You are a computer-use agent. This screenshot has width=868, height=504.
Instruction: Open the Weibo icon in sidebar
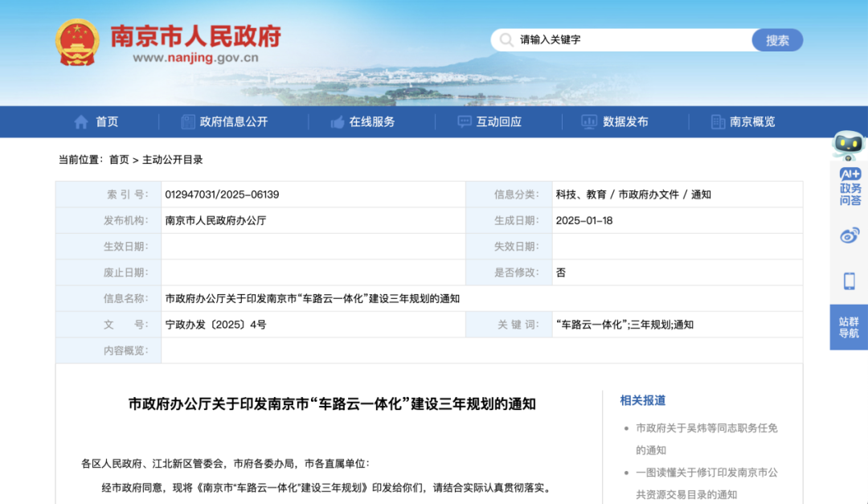849,235
